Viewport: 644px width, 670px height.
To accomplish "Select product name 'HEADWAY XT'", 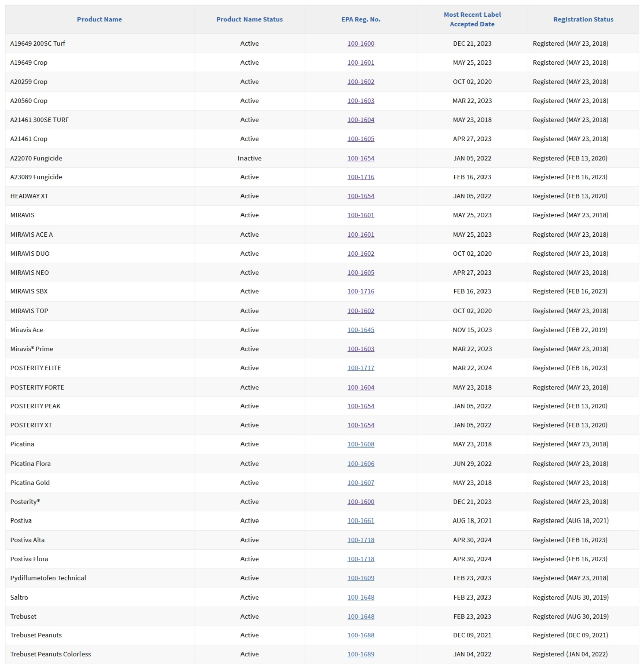I will [x=29, y=196].
